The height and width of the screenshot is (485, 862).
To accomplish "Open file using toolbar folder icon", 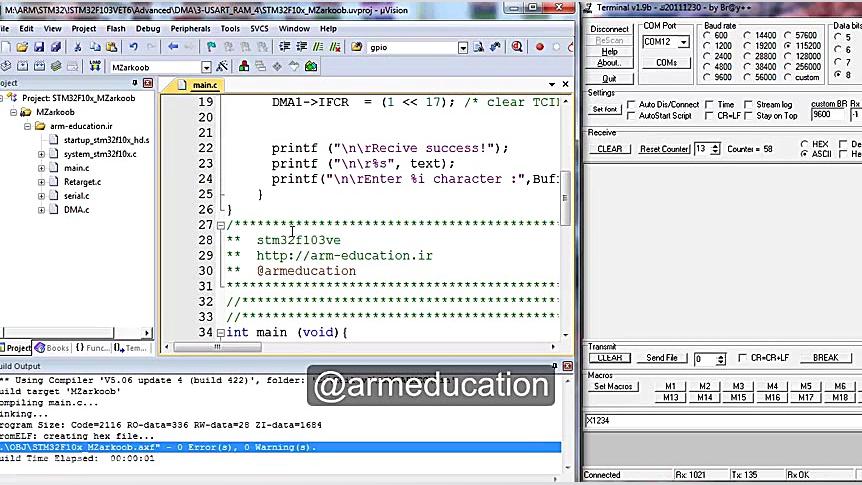I will click(21, 47).
